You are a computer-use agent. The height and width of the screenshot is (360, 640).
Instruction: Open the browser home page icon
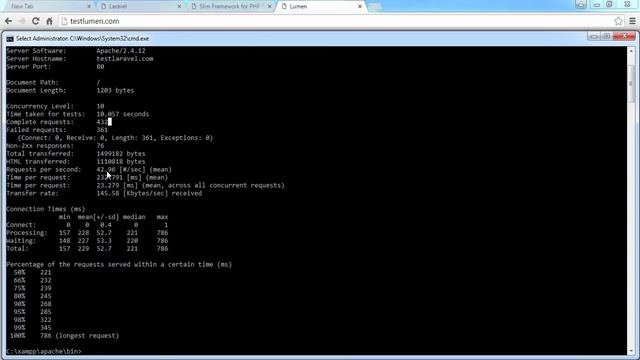coord(49,21)
